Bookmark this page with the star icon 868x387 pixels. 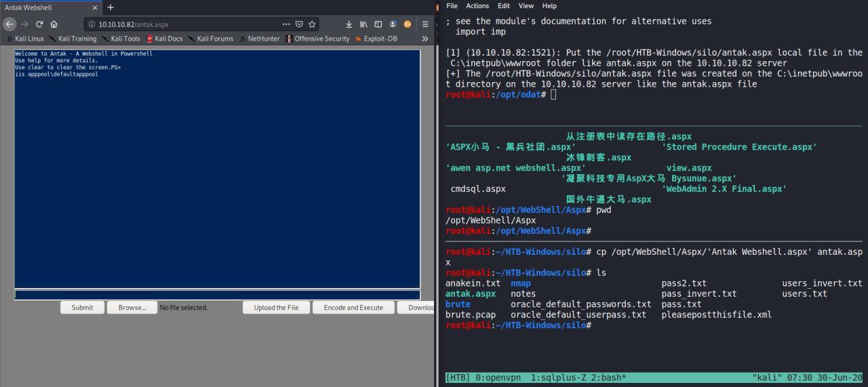pyautogui.click(x=312, y=24)
